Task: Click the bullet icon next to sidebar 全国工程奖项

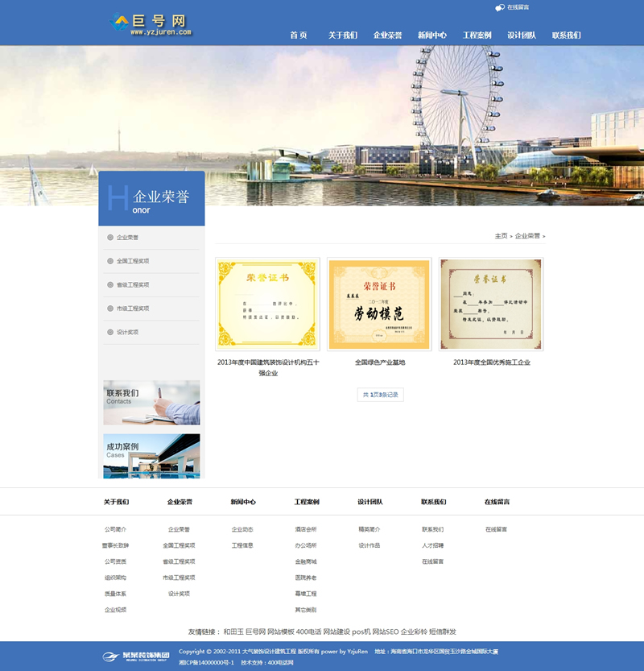Action: (110, 261)
